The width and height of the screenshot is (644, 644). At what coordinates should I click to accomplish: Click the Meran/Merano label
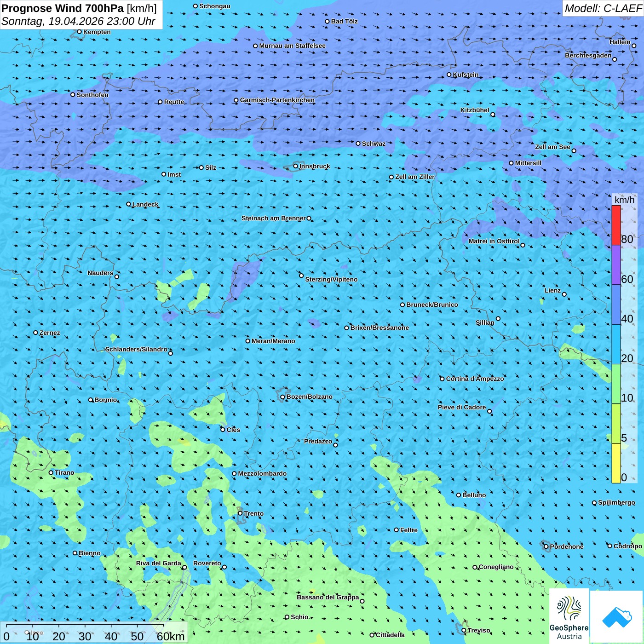273,341
